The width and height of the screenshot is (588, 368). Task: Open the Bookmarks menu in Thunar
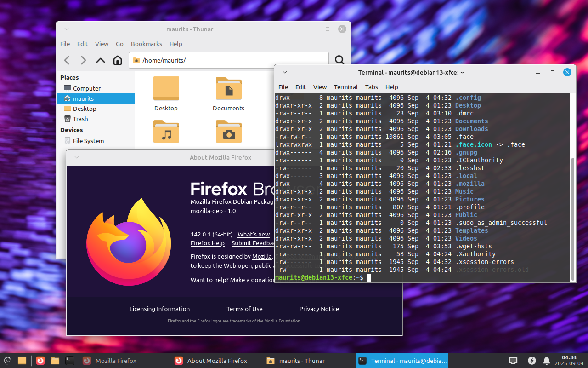(146, 44)
